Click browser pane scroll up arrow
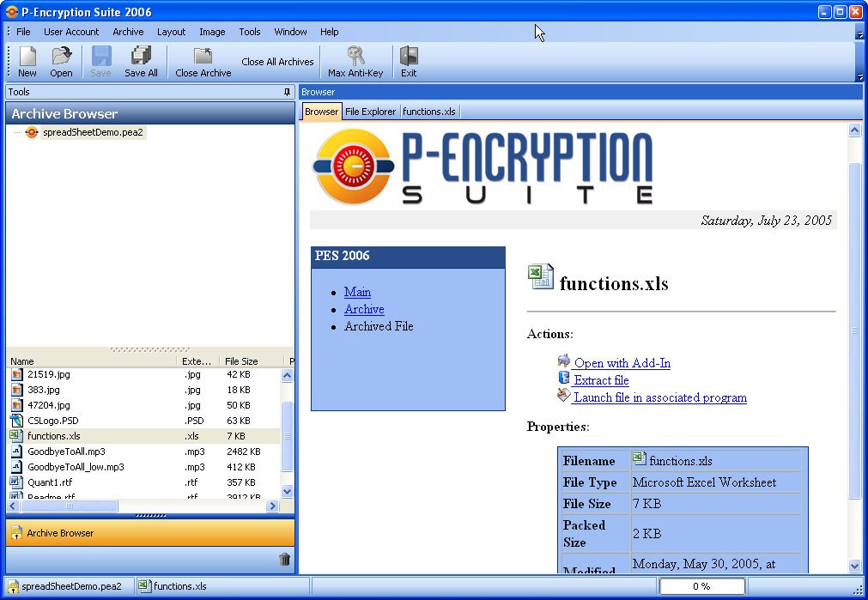Image resolution: width=868 pixels, height=600 pixels. [855, 130]
